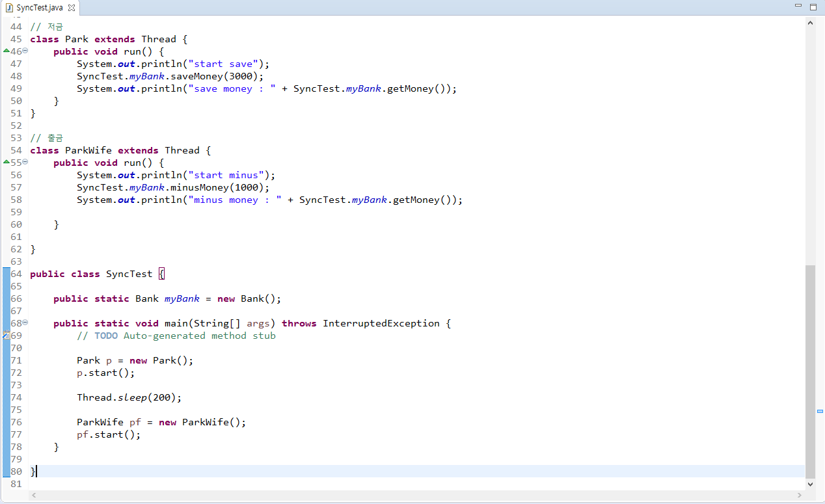
Task: Click the "// 저금" comment on line 44
Action: coord(47,27)
